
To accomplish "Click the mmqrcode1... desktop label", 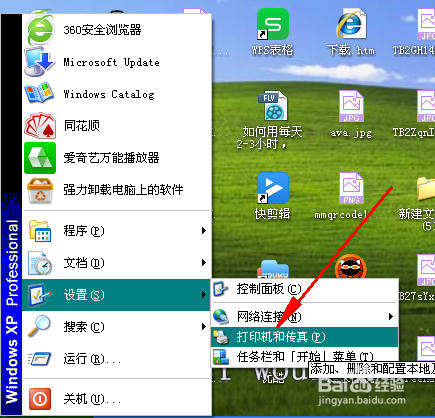I will click(x=350, y=215).
